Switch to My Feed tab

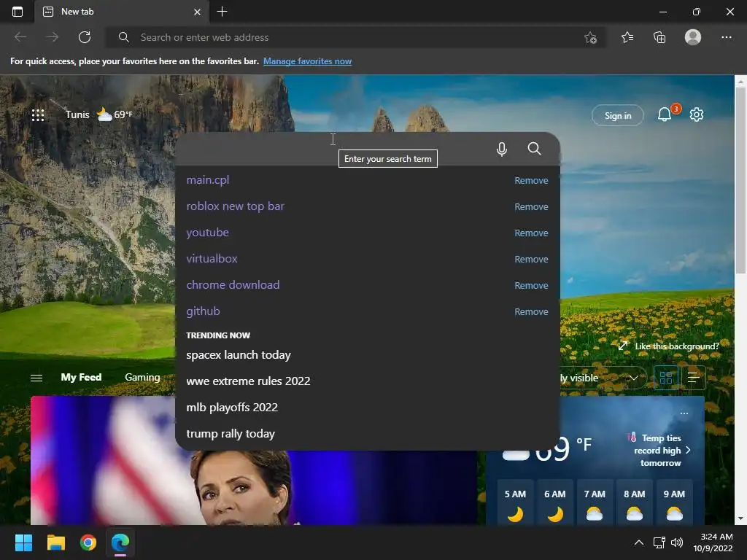[81, 377]
